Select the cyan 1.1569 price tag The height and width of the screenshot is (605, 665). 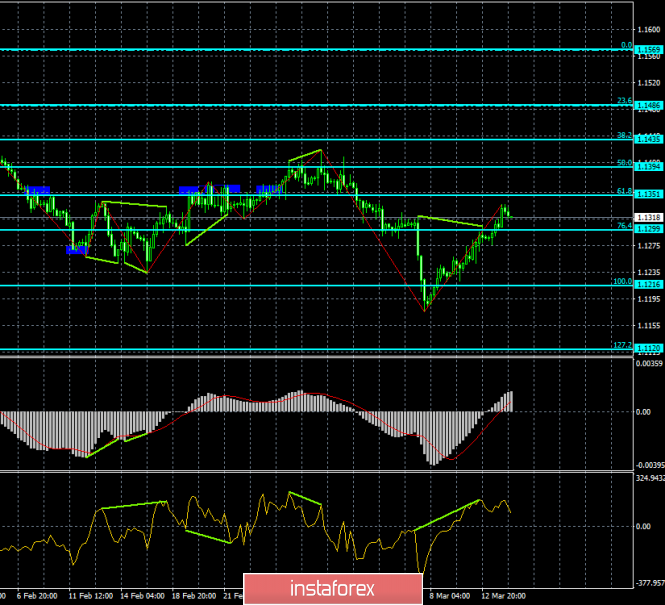pyautogui.click(x=649, y=50)
